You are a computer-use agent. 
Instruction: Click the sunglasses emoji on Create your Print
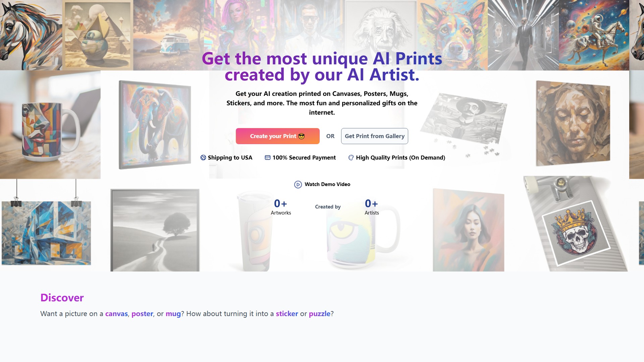(302, 136)
